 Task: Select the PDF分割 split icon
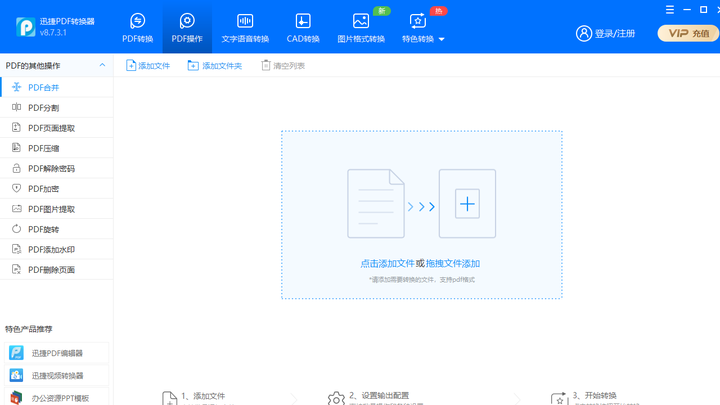(17, 107)
